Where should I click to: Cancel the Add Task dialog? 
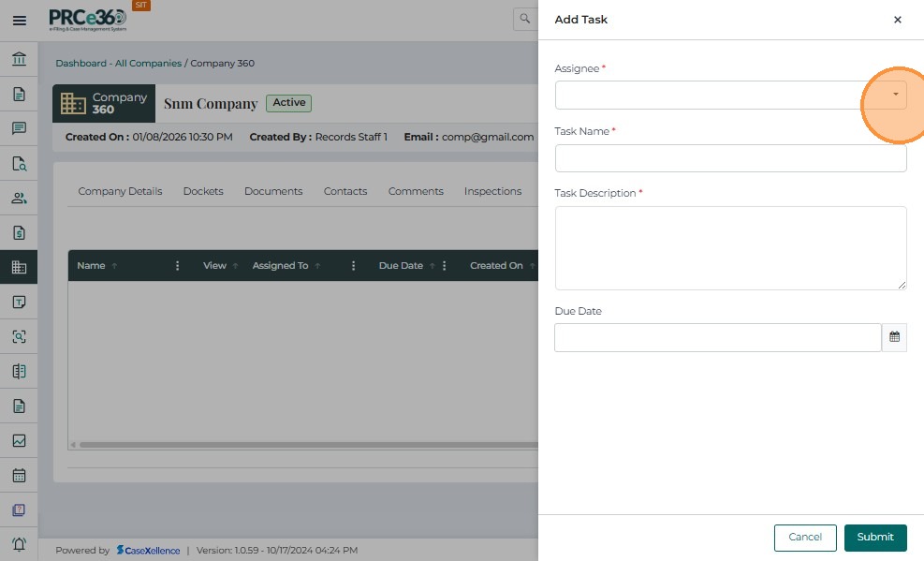804,538
